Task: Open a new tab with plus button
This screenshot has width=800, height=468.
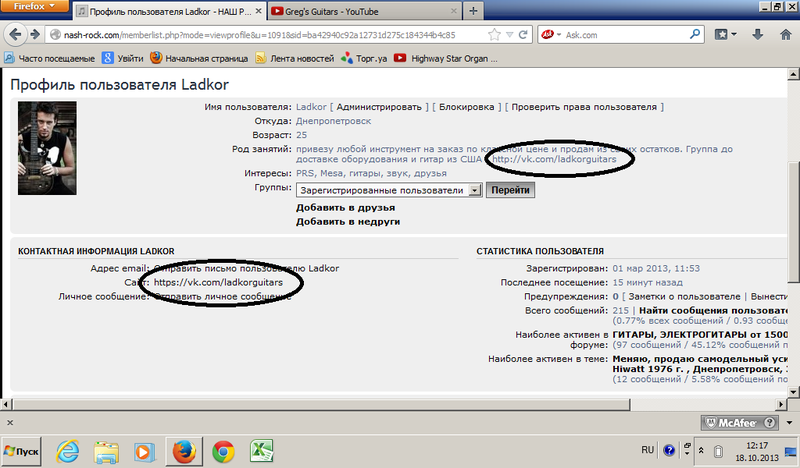Action: [x=473, y=11]
